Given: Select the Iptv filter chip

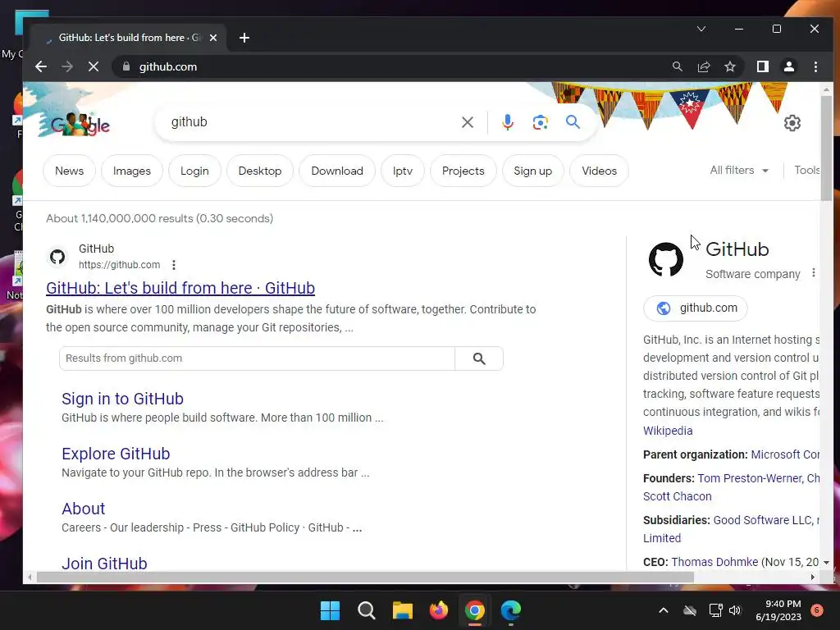Looking at the screenshot, I should click(x=402, y=171).
